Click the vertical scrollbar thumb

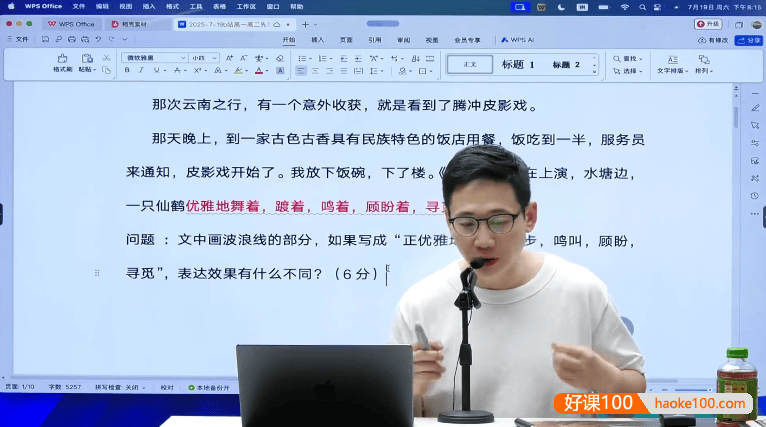[x=736, y=116]
